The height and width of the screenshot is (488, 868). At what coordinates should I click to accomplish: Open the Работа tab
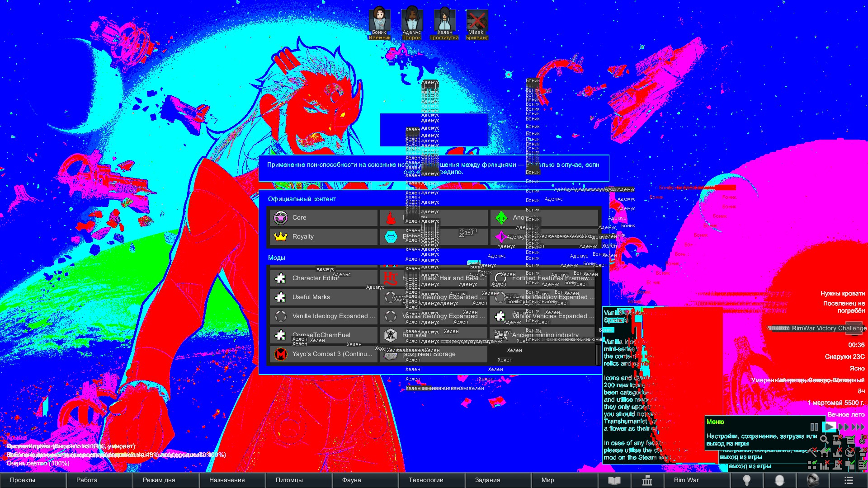pyautogui.click(x=99, y=480)
